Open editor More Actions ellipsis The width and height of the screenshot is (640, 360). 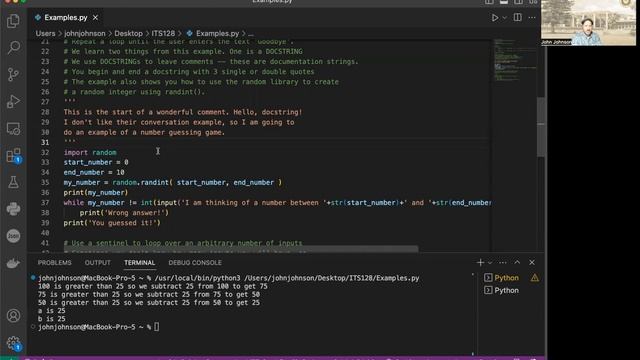point(532,18)
